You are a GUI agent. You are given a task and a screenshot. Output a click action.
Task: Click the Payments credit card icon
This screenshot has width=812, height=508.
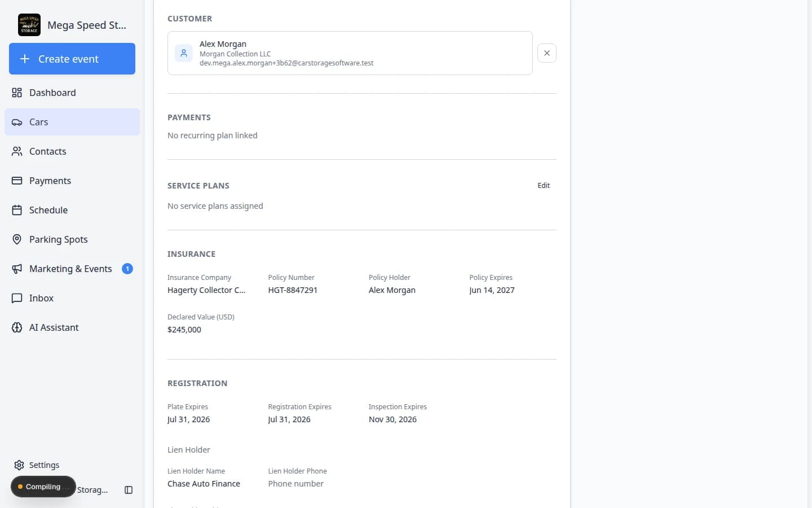coord(17,181)
